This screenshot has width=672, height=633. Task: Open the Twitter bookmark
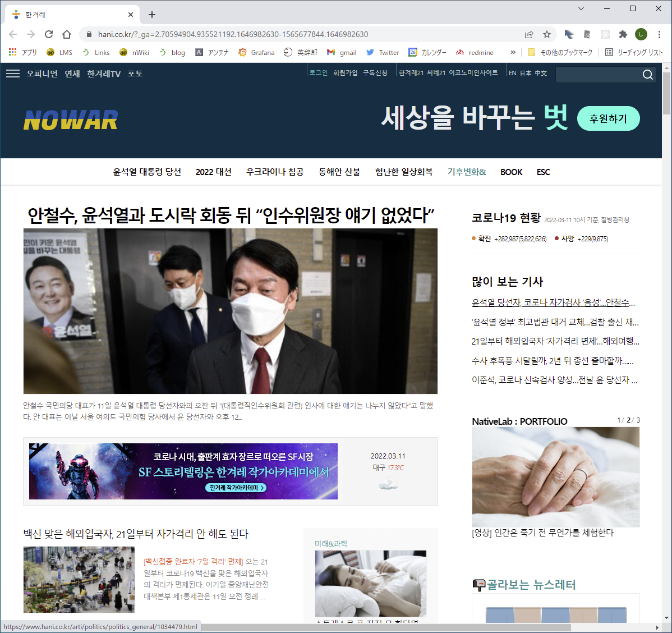coord(383,52)
